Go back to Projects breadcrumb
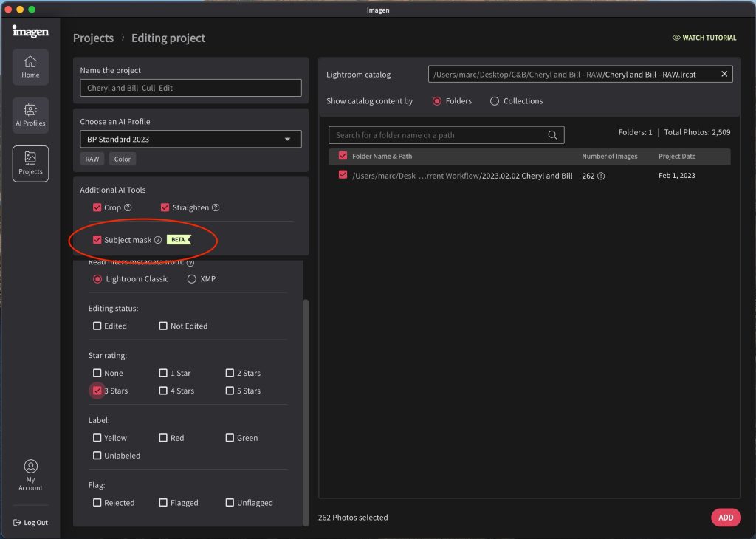The image size is (756, 539). [x=93, y=38]
